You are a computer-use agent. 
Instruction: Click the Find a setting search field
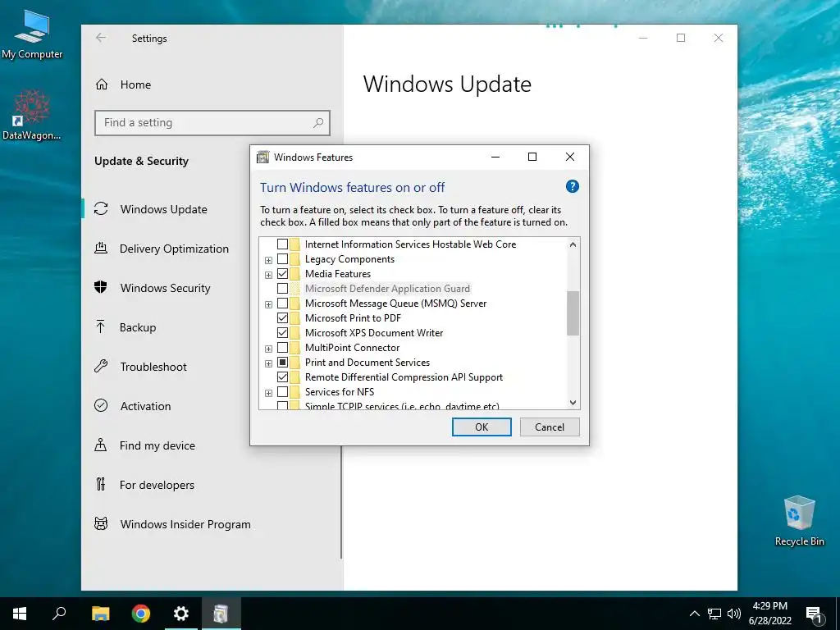point(212,123)
